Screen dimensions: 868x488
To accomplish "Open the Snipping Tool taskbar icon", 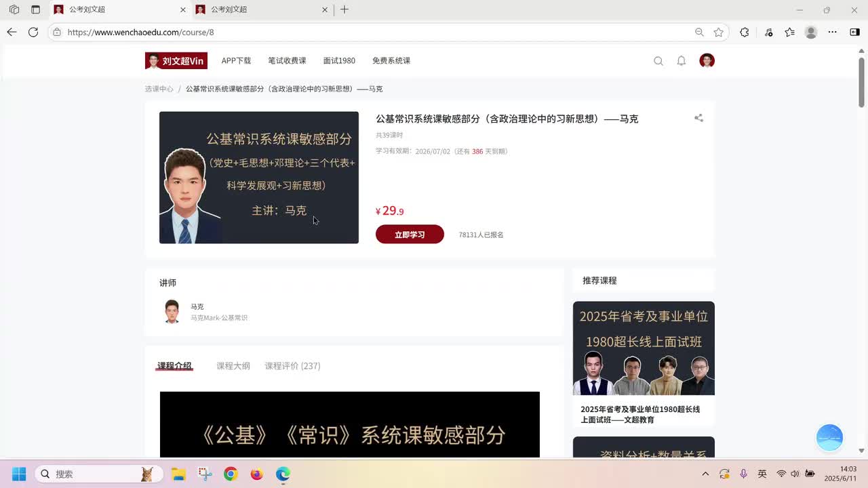I will 204,474.
